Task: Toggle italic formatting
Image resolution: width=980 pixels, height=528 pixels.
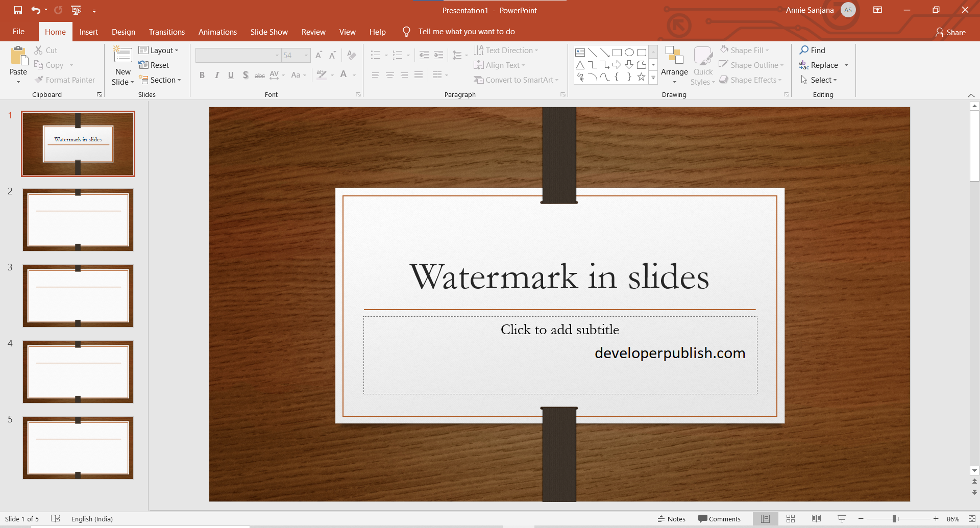Action: [216, 75]
